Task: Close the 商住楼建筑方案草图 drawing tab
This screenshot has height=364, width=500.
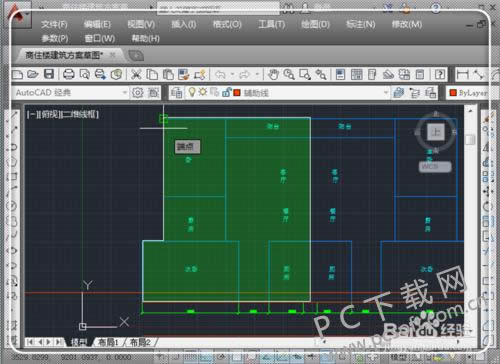Action: 113,55
